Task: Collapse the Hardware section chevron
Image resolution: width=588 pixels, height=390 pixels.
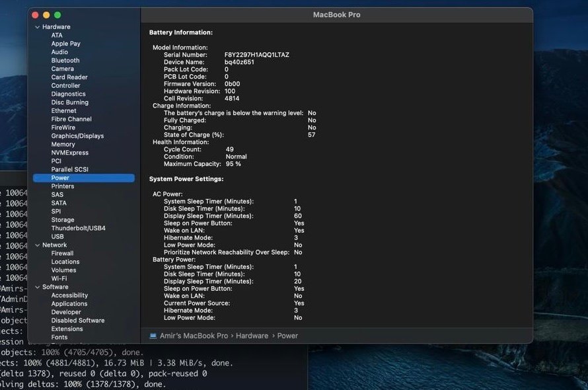Action: coord(38,27)
